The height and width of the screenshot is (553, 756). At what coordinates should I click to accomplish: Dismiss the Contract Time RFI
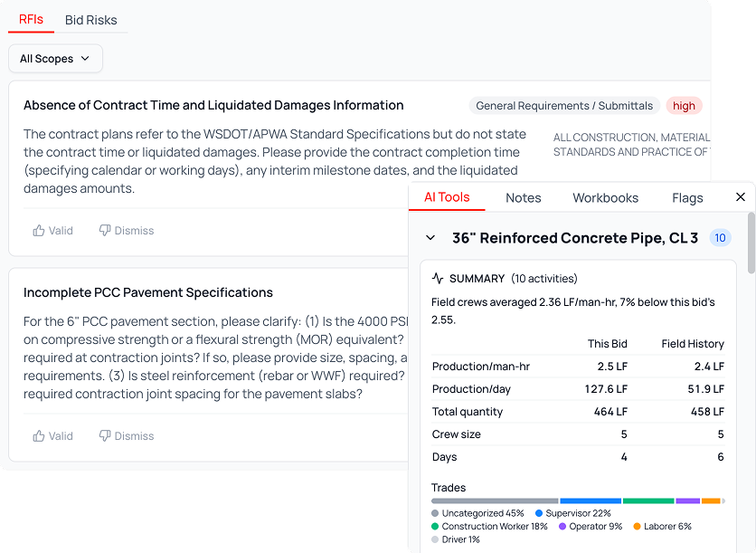tap(127, 231)
